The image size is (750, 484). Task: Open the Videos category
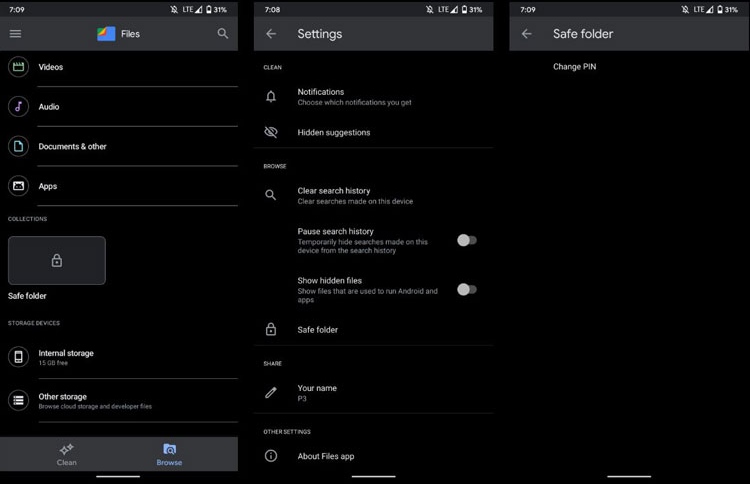tap(50, 67)
